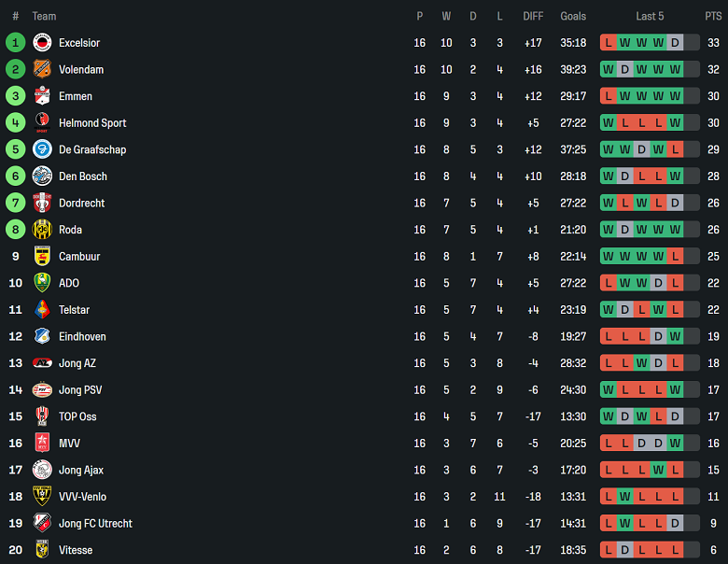Click the Den Bosch team row
728x564 pixels.
tap(364, 176)
